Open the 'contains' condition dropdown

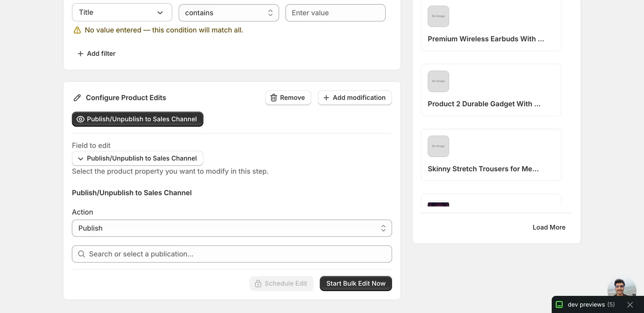229,13
